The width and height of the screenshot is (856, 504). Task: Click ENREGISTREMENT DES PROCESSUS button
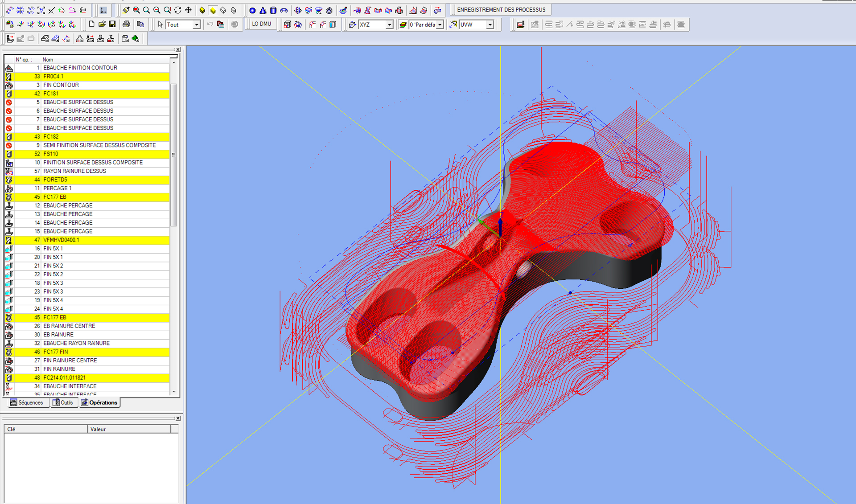coord(501,10)
